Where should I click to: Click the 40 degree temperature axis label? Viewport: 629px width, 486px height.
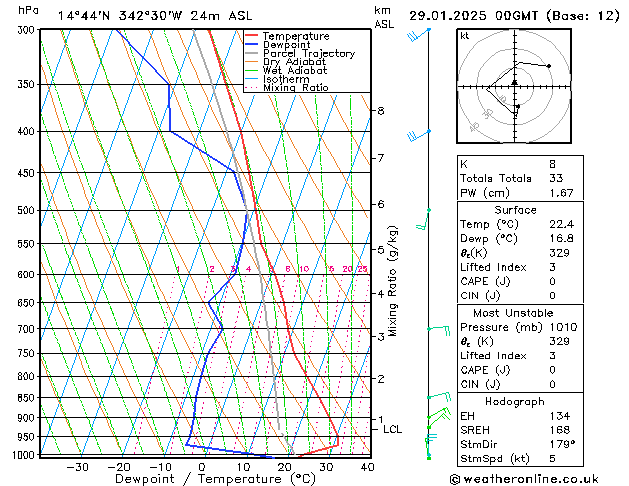[367, 467]
